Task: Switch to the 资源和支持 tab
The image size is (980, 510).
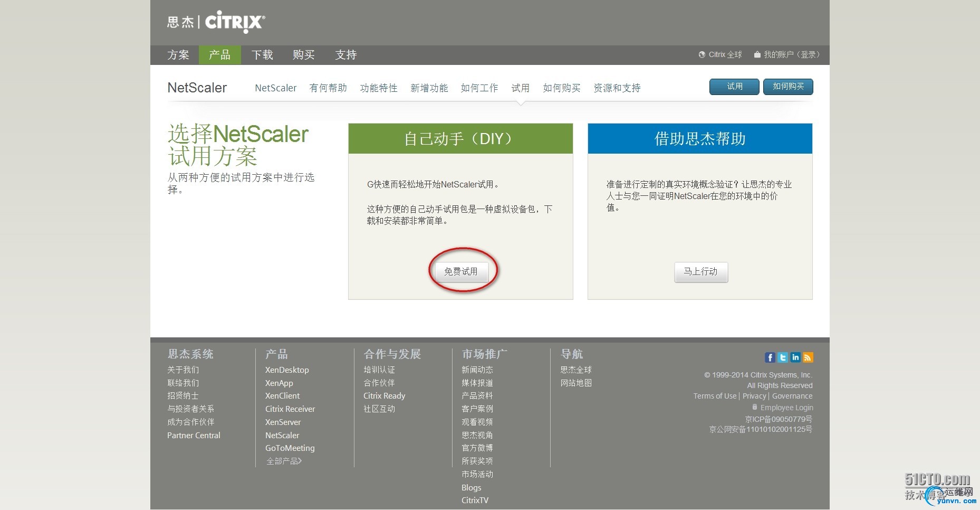Action: [617, 88]
